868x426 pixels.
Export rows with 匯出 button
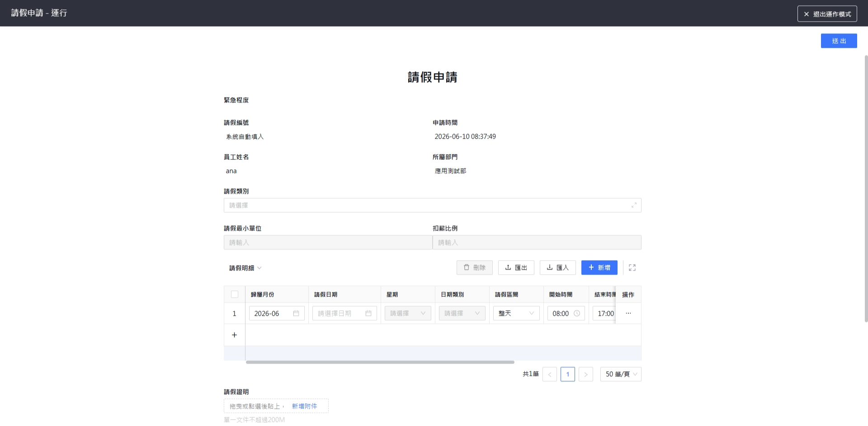(516, 267)
